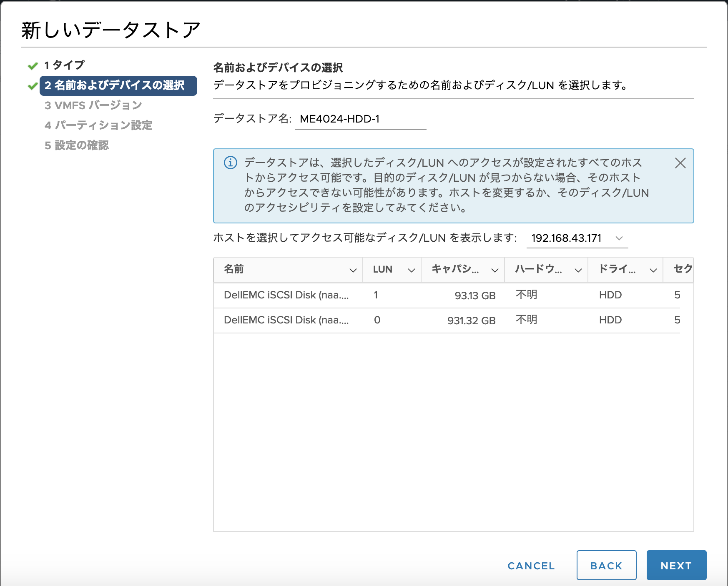Select step 3 VMFS バージョン
This screenshot has width=728, height=586.
click(x=93, y=105)
